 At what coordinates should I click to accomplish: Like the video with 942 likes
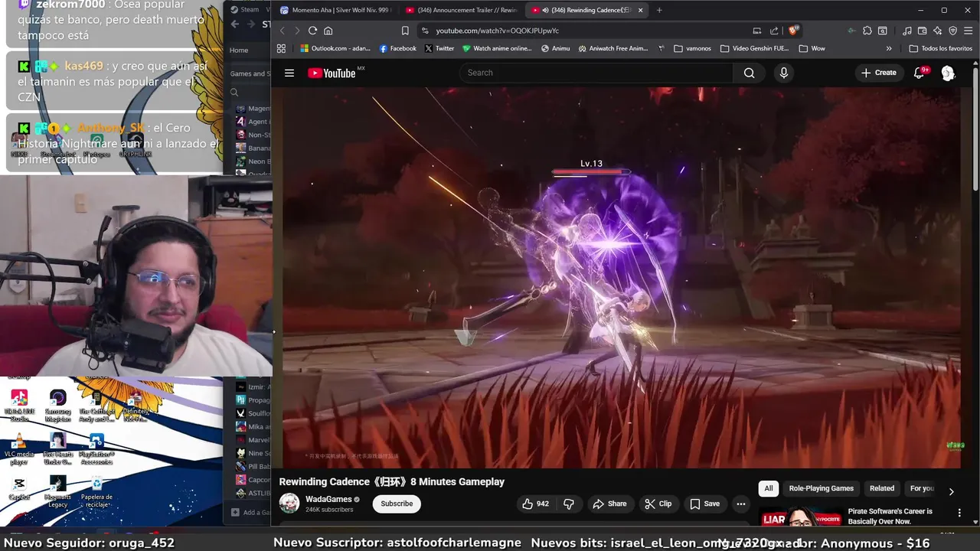click(535, 504)
